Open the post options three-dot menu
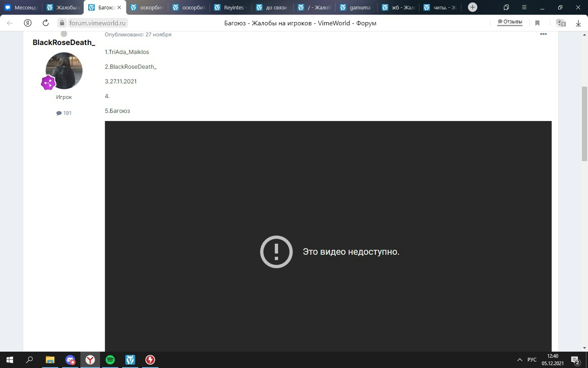 click(543, 34)
